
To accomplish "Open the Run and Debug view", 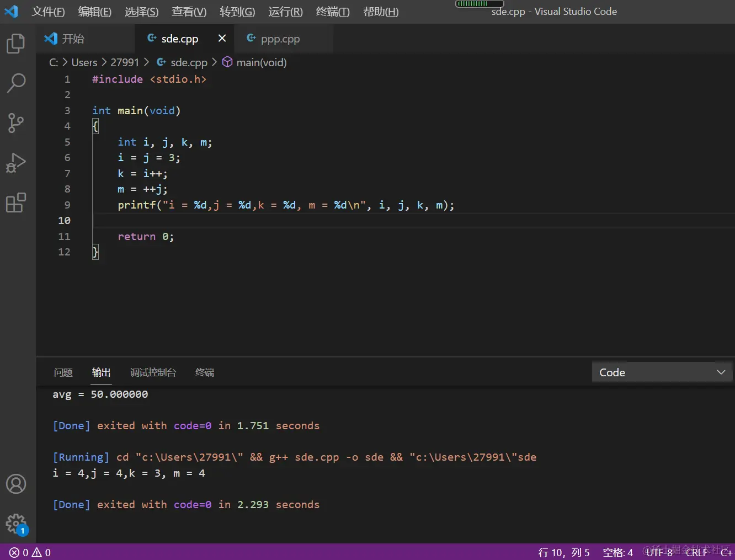I will 16,163.
